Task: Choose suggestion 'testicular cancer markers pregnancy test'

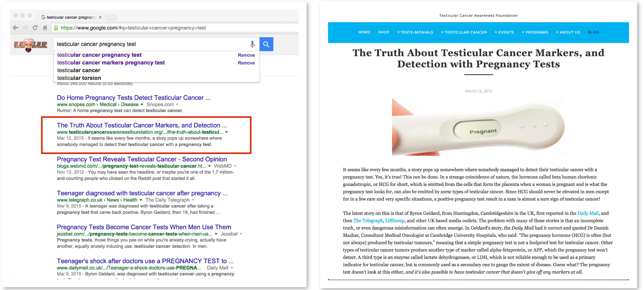Action: [111, 63]
